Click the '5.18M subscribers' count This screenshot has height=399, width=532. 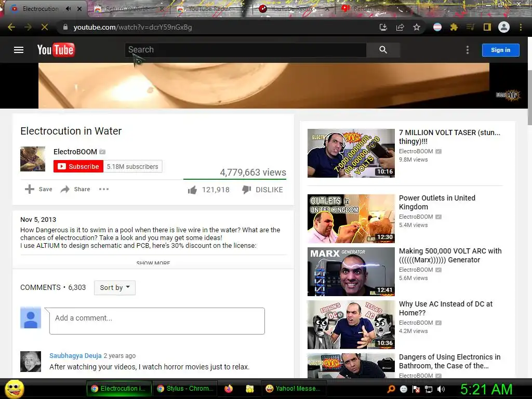click(132, 167)
